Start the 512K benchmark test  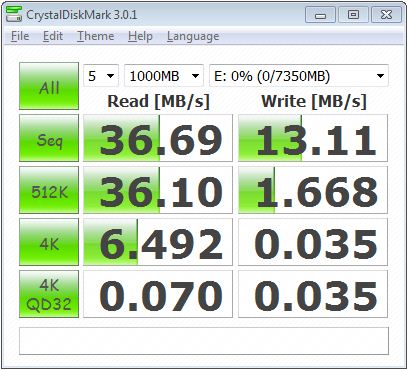coord(49,190)
